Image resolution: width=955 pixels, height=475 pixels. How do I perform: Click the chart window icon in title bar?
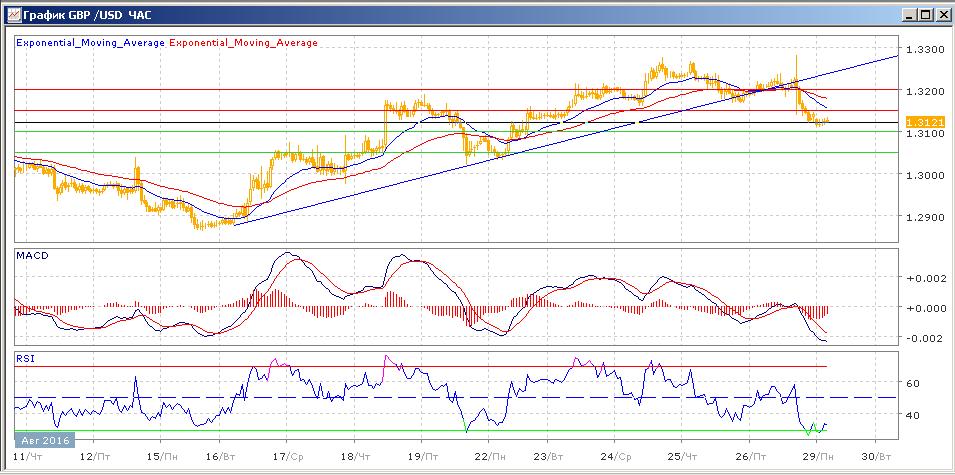pos(12,14)
